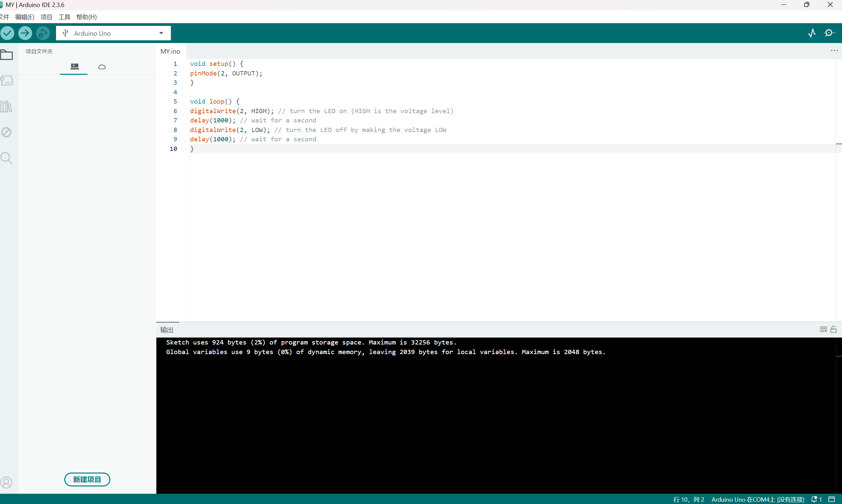The width and height of the screenshot is (842, 504).
Task: Click the user account profile icon
Action: [6, 482]
